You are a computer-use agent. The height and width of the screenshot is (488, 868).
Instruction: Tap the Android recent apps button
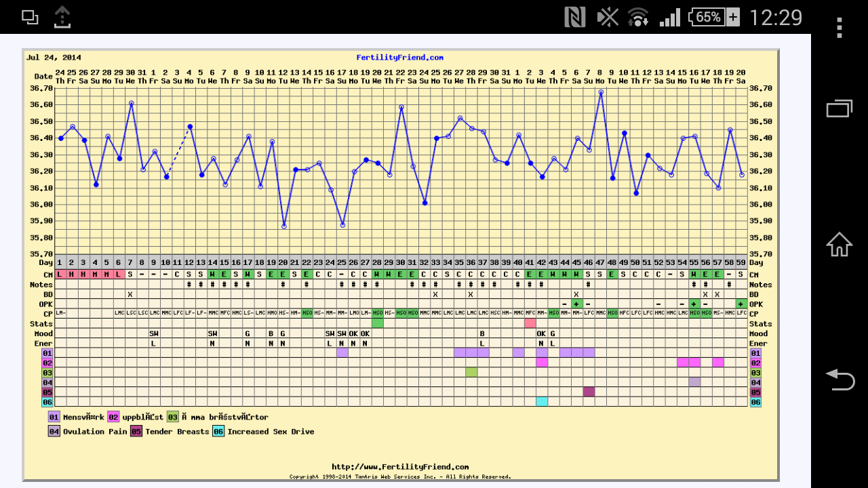coord(840,108)
